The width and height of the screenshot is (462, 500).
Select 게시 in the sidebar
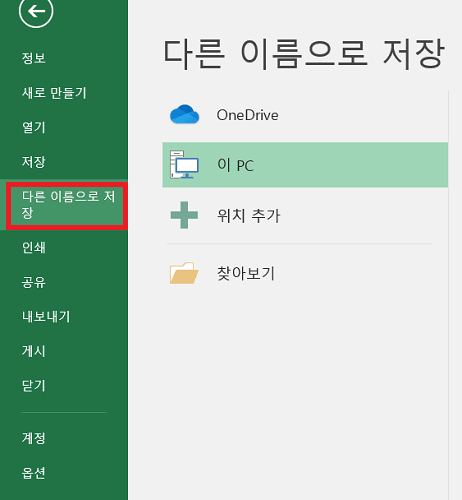coord(34,351)
